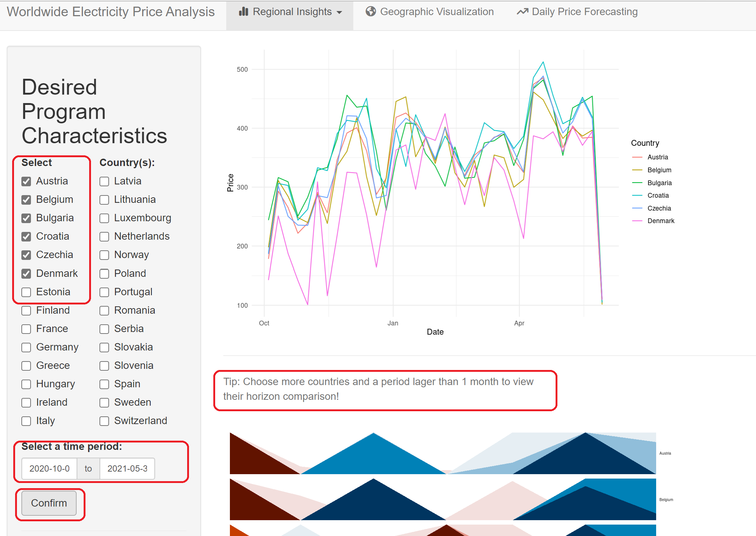Tick the Switzerland checkbox
The width and height of the screenshot is (756, 536).
click(104, 421)
